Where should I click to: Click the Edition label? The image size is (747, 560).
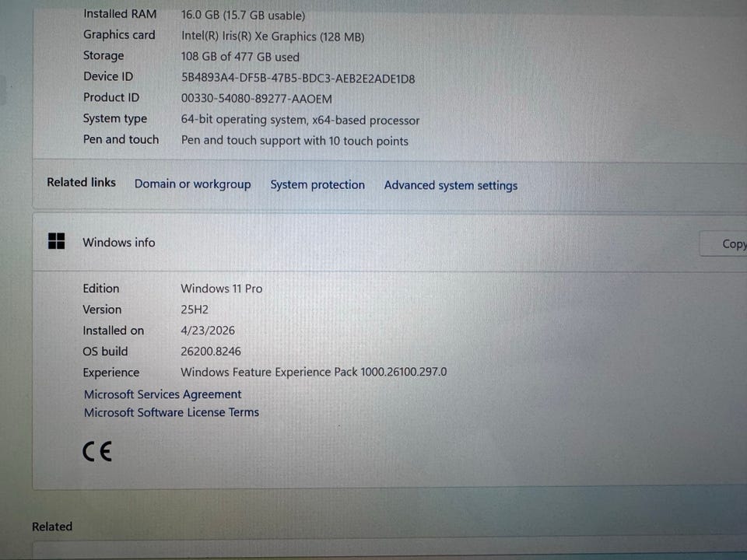[101, 289]
